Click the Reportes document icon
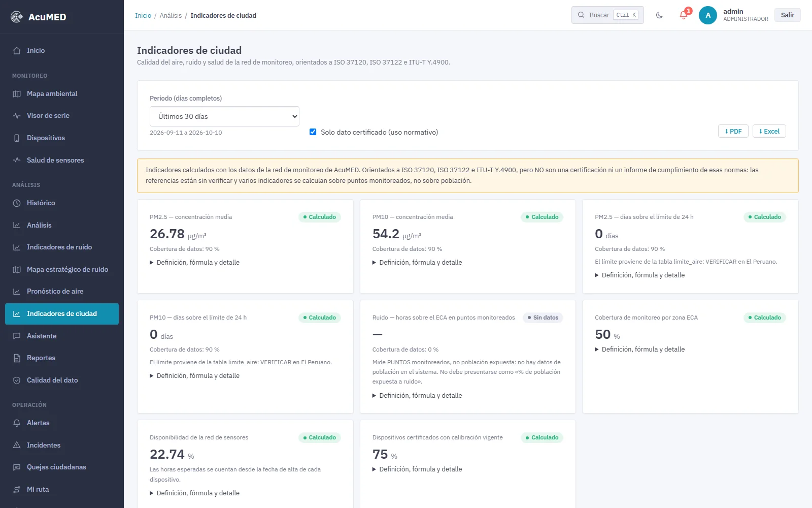 point(17,358)
